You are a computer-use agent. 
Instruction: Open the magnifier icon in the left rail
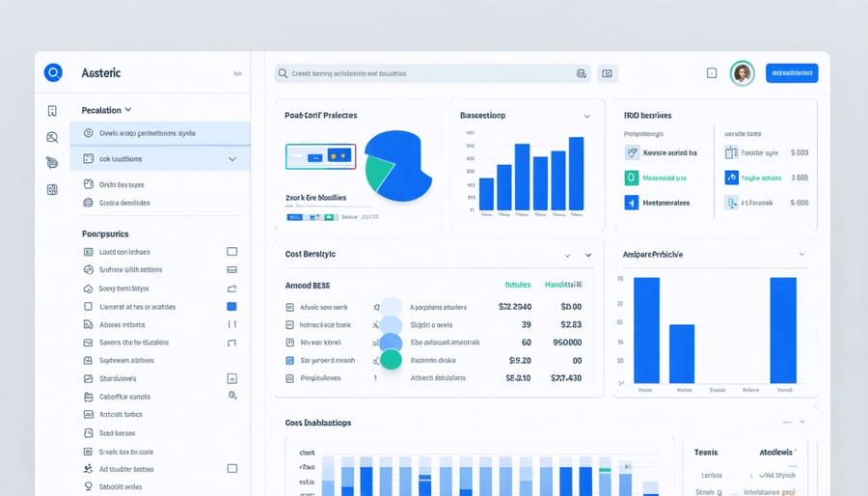(x=52, y=137)
